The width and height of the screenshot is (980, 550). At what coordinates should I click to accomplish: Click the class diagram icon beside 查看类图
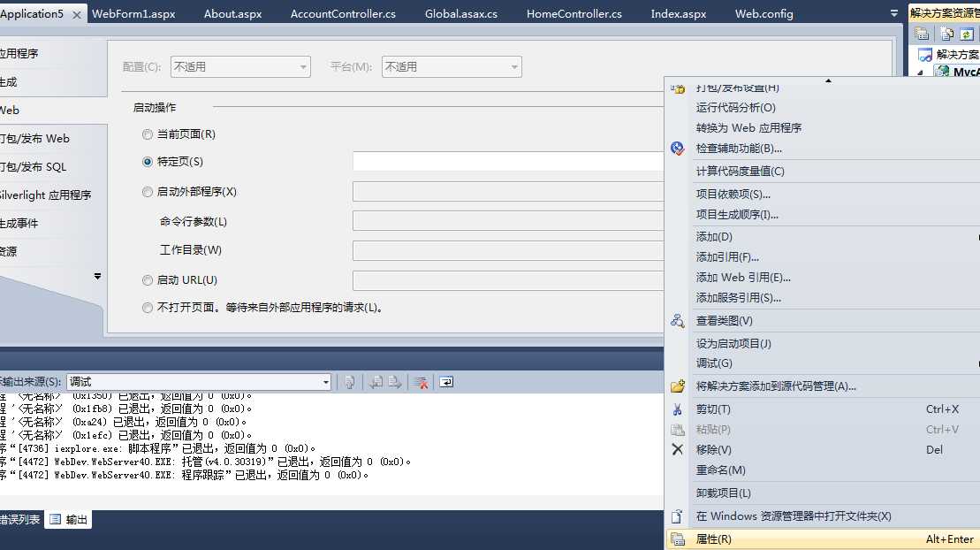tap(678, 321)
